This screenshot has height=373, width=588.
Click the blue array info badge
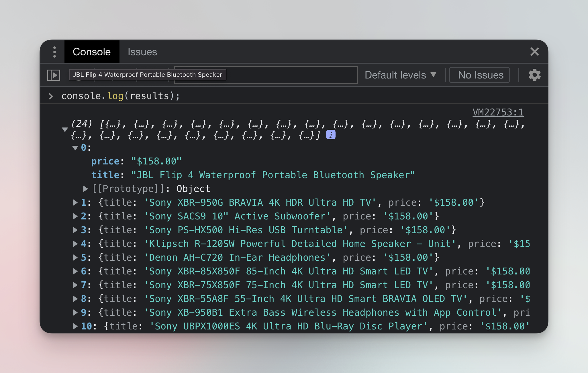point(331,135)
